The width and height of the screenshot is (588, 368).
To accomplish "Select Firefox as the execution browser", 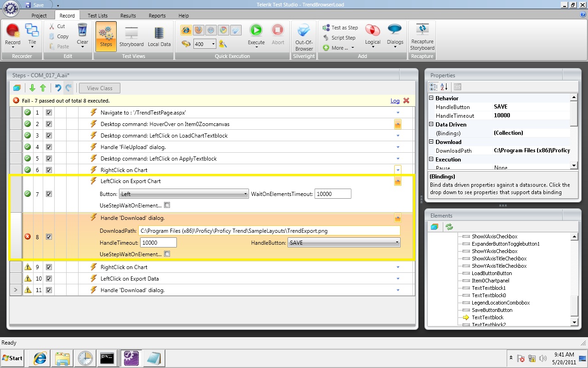I will (198, 30).
